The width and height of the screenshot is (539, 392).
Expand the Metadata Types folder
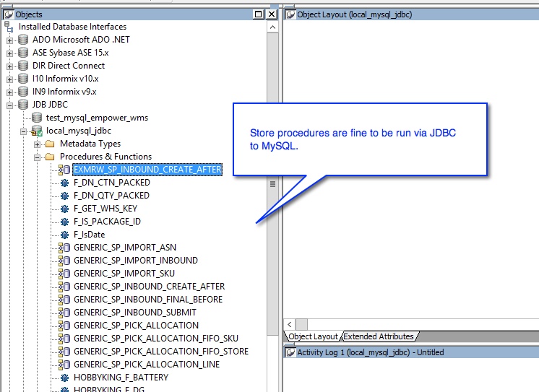37,144
